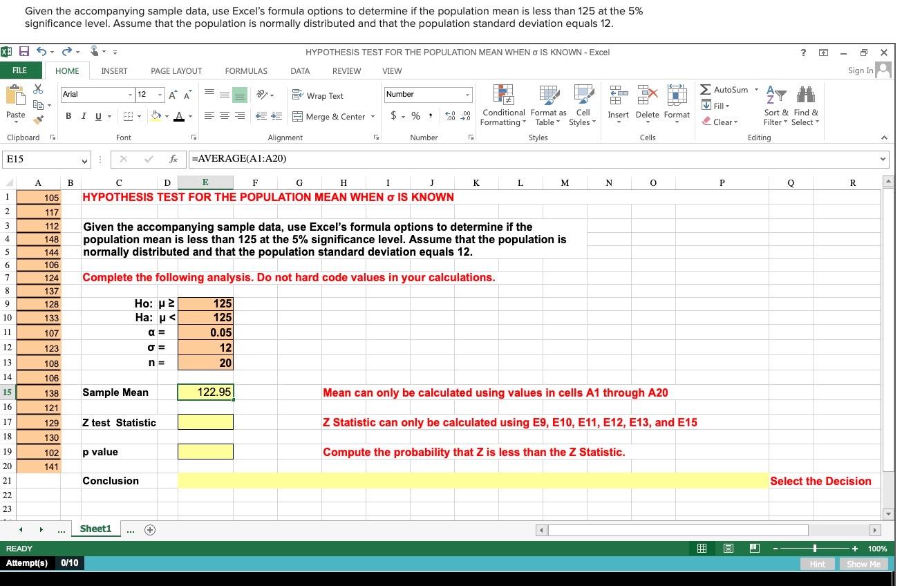Switch to the INSERT tab
The width and height of the screenshot is (902, 588).
point(114,71)
